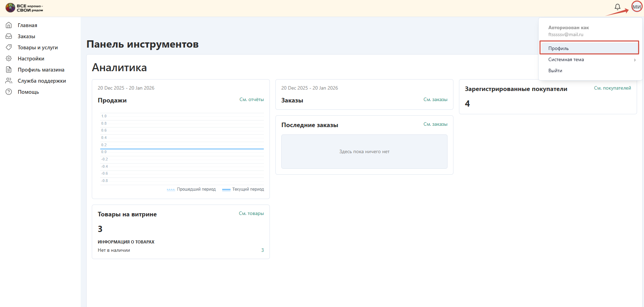Toggle the Текущий период chart legend

(x=243, y=190)
